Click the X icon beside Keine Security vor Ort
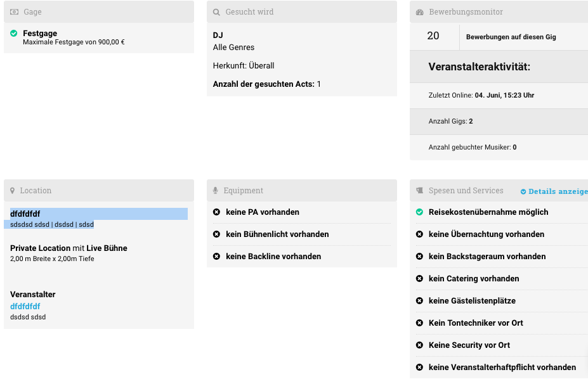 (419, 345)
